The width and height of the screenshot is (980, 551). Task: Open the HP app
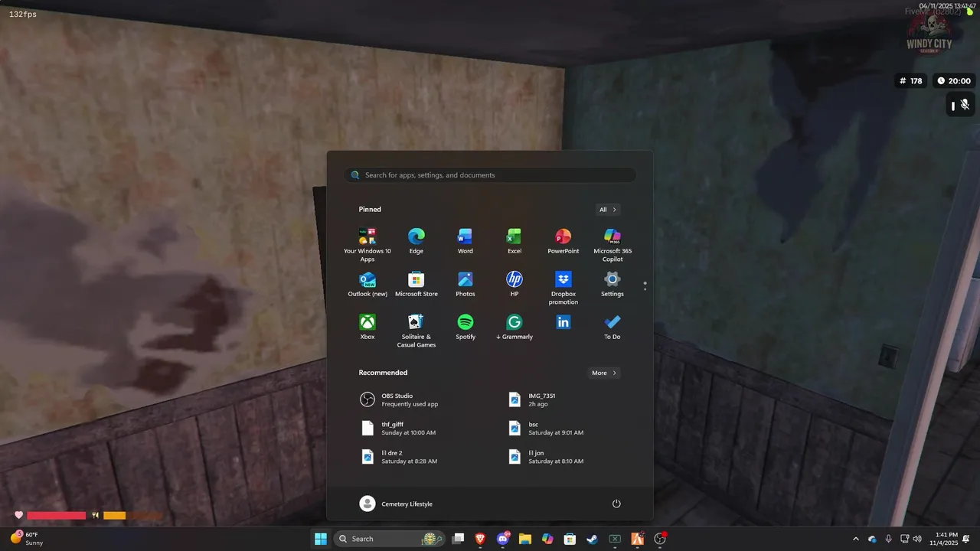(x=514, y=284)
